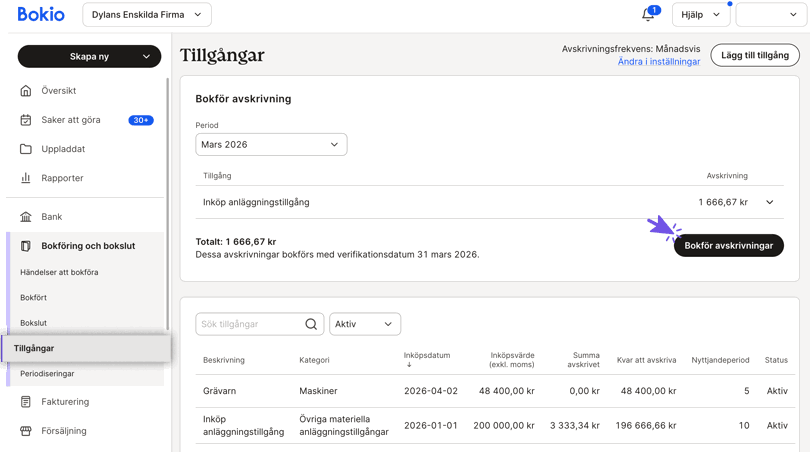Click the Fakturering invoice icon
This screenshot has width=810, height=452.
pos(26,402)
